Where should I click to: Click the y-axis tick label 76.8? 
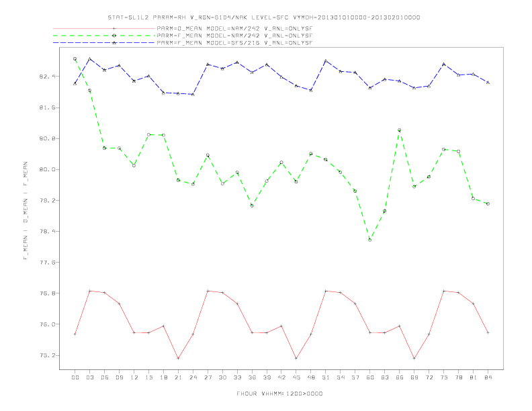click(47, 293)
